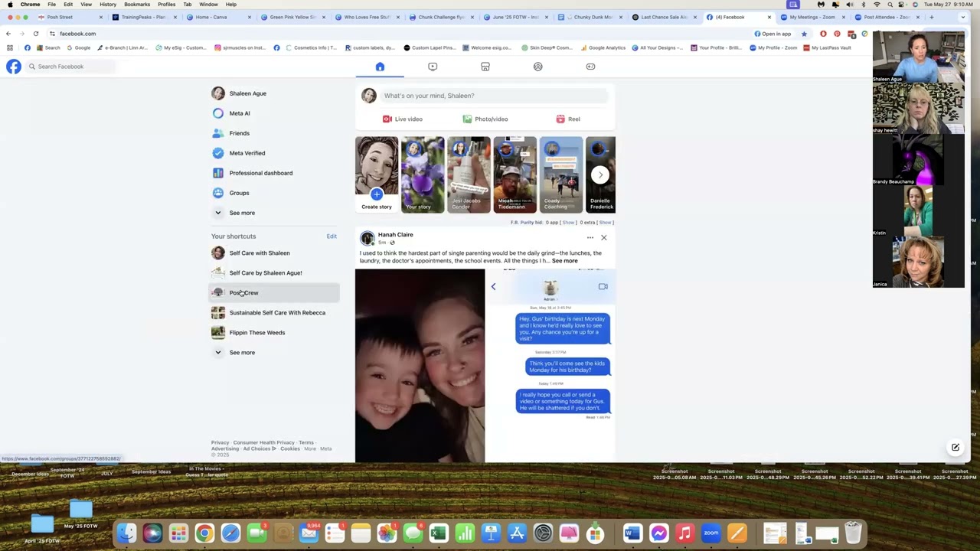Click the Facebook logo icon
Image resolution: width=980 pixels, height=551 pixels.
tap(14, 67)
